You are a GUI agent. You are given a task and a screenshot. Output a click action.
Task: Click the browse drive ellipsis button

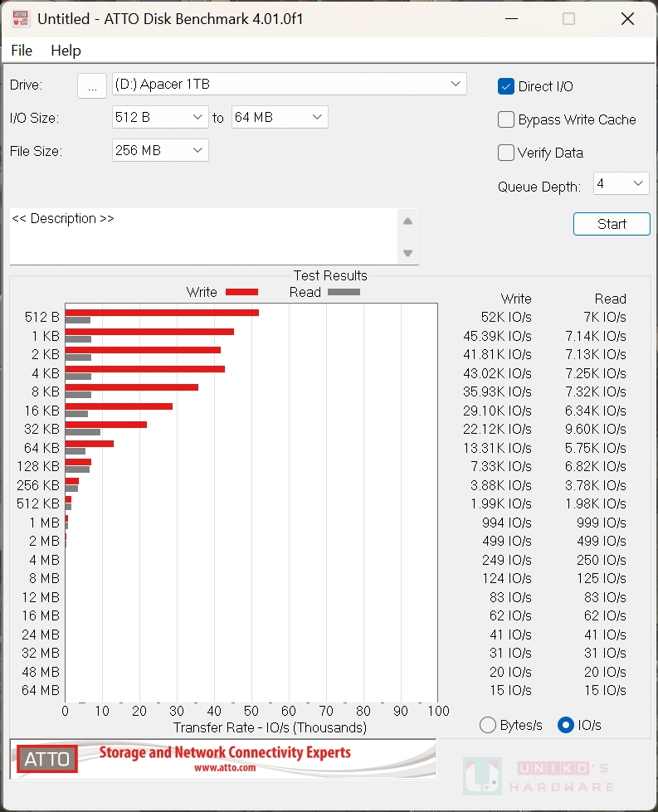pyautogui.click(x=92, y=85)
